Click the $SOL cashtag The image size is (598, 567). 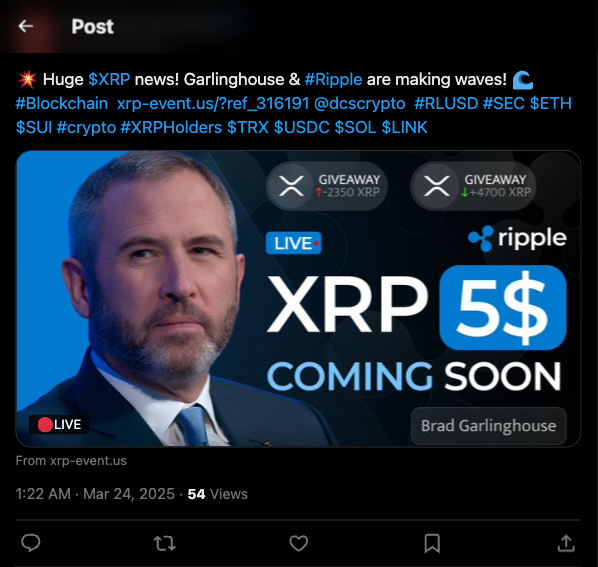[355, 127]
